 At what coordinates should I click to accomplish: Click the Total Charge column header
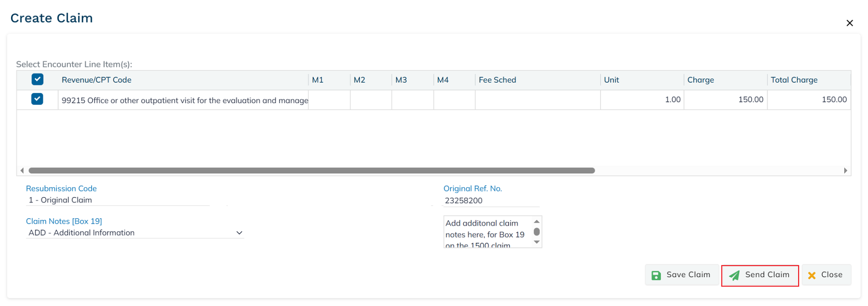(x=794, y=80)
